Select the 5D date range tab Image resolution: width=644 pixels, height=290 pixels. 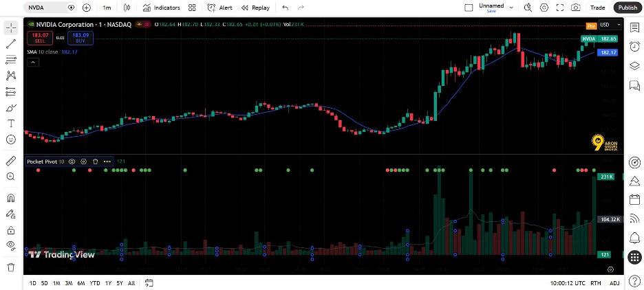pyautogui.click(x=44, y=283)
